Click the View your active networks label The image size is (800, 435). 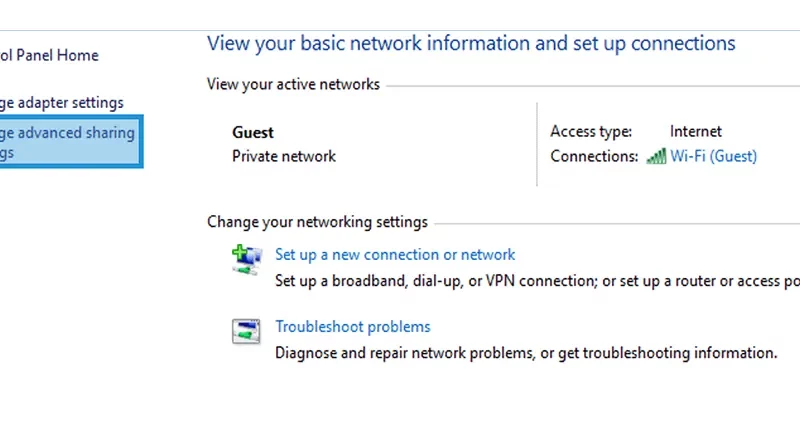[x=293, y=84]
